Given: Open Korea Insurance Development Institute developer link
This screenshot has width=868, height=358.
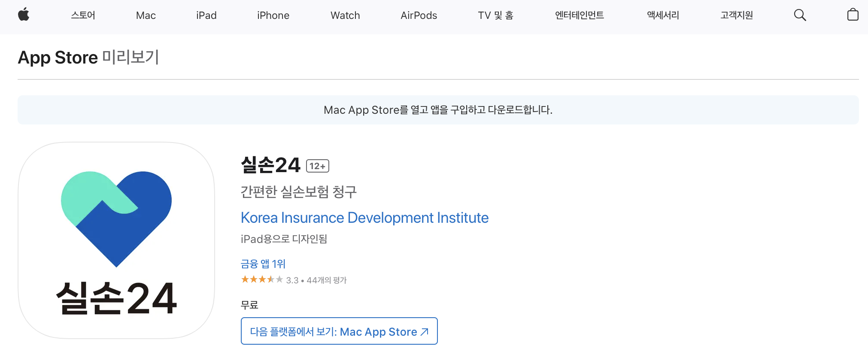Looking at the screenshot, I should (x=364, y=218).
